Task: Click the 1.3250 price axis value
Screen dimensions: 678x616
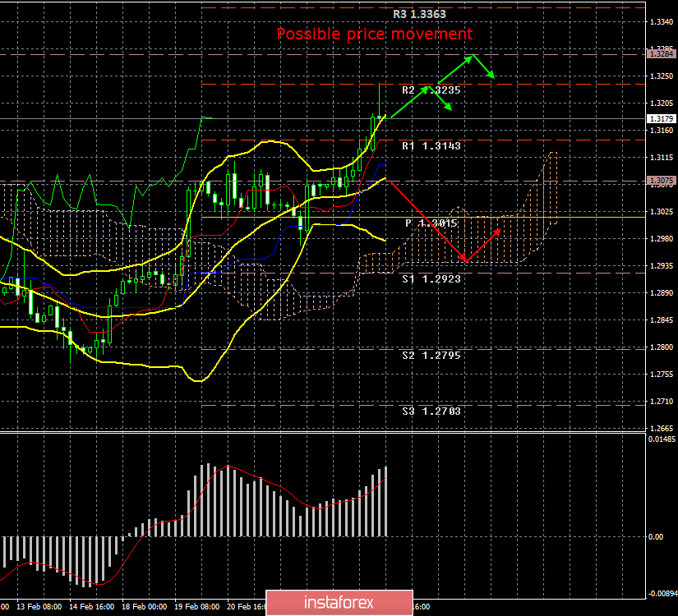Action: pos(662,76)
